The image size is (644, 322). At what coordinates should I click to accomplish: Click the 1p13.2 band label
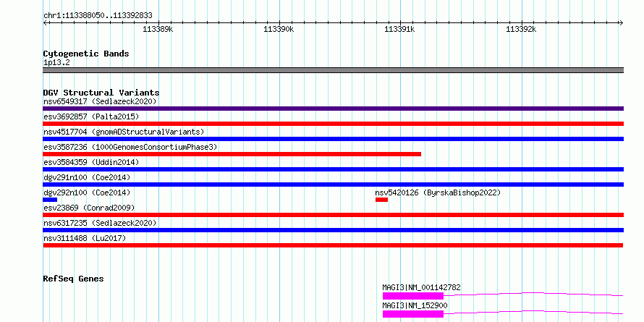point(56,63)
